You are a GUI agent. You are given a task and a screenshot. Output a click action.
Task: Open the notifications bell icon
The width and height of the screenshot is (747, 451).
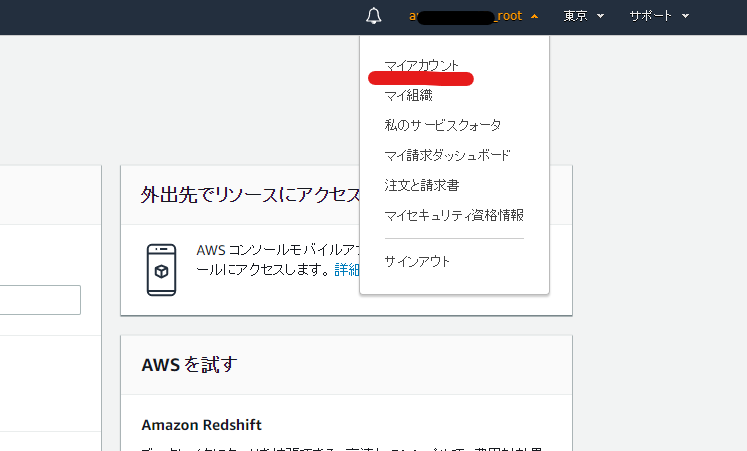(x=374, y=16)
